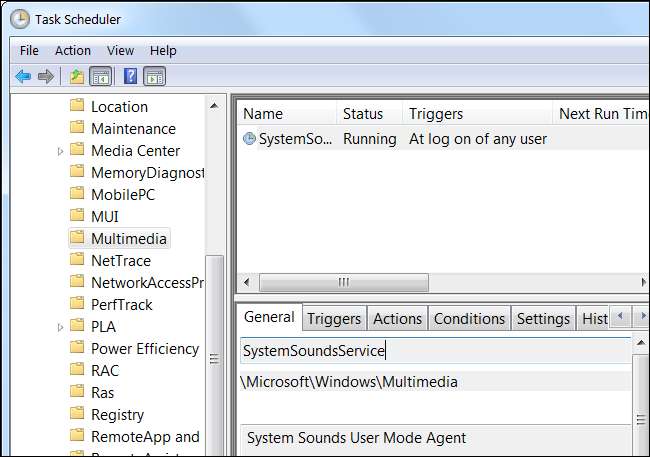This screenshot has width=650, height=457.
Task: Click the blue Back arrow in toolbar
Action: 23,76
